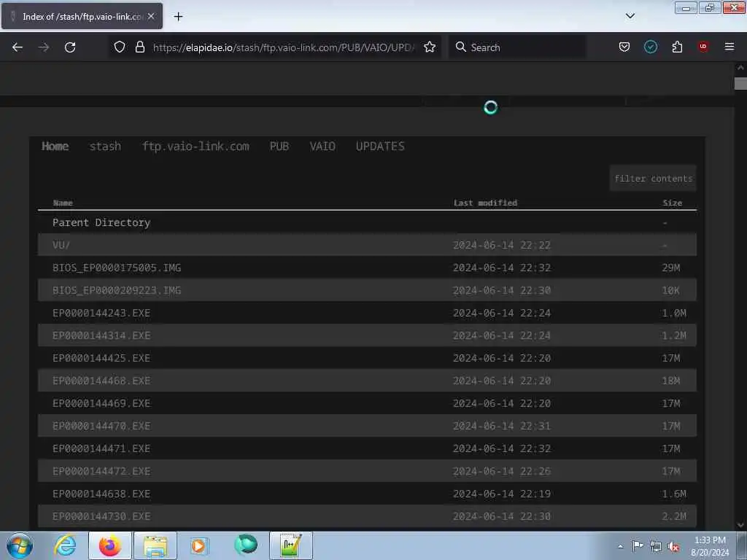Click the UPDATES breadcrumb
Screen dimensions: 747x560
pyautogui.click(x=380, y=146)
